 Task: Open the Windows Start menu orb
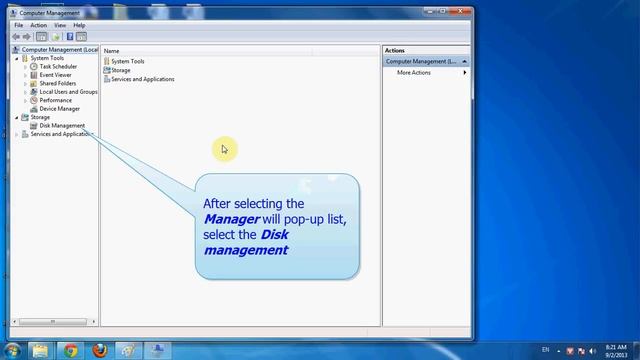click(x=12, y=351)
